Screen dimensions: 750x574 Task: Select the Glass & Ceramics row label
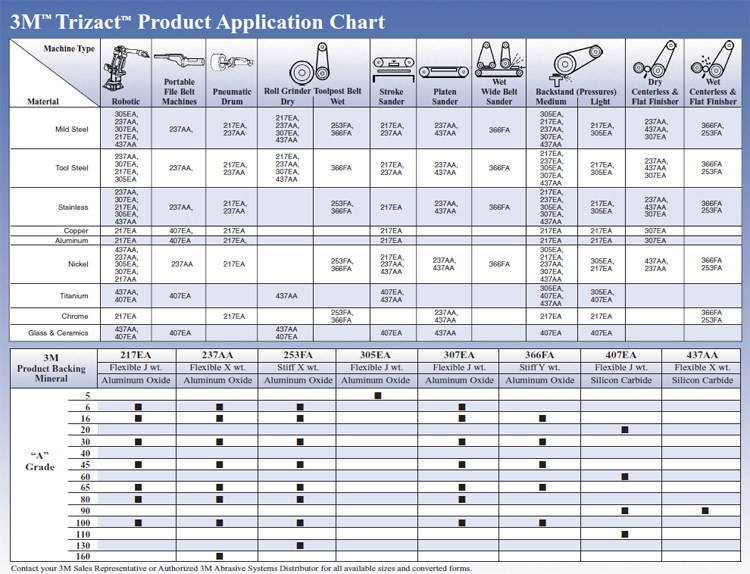(57, 332)
